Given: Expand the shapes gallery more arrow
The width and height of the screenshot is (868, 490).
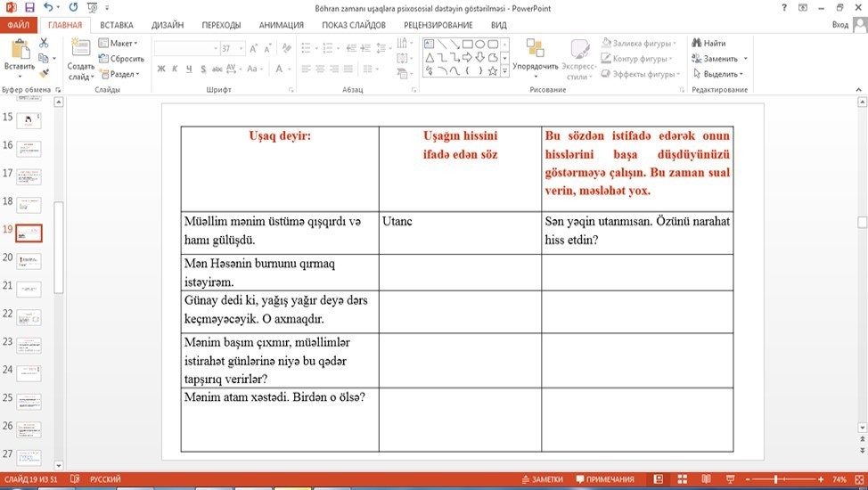Looking at the screenshot, I should [505, 71].
